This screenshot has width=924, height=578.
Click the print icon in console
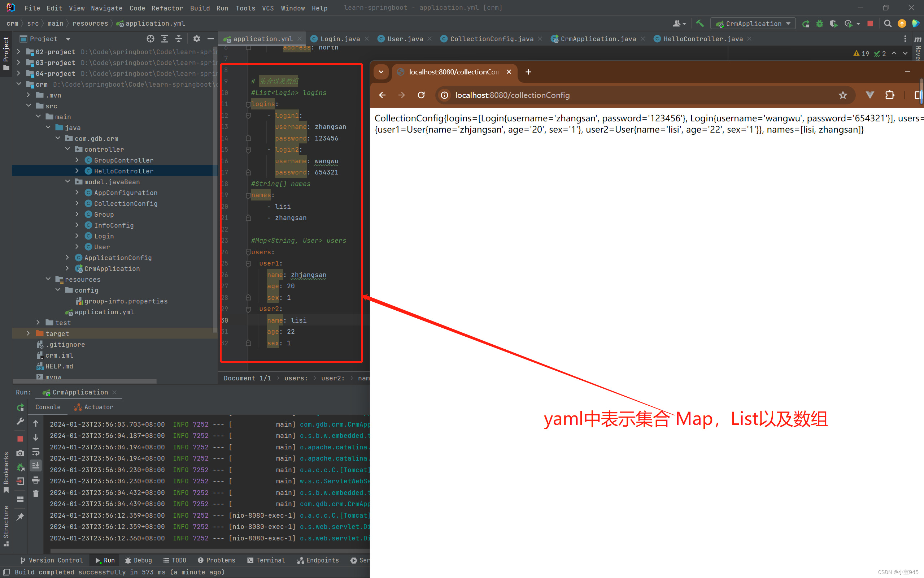35,480
